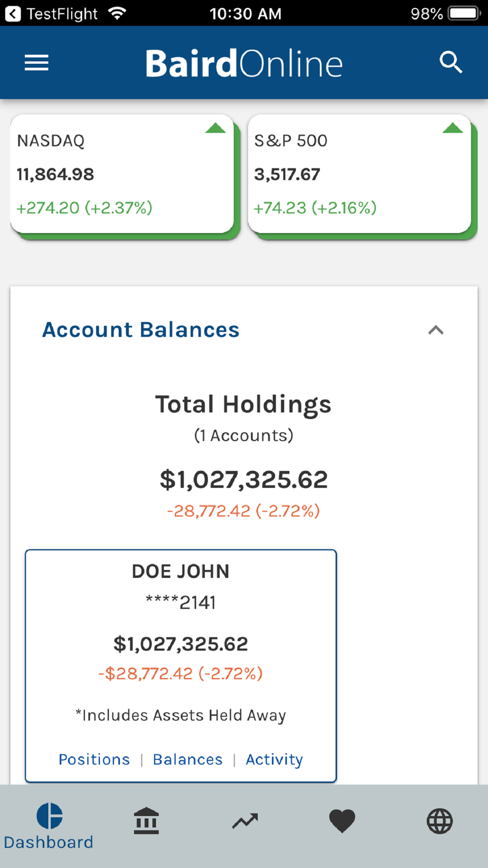Tap the Account Balances heading
Screen dimensions: 488x868
click(141, 330)
